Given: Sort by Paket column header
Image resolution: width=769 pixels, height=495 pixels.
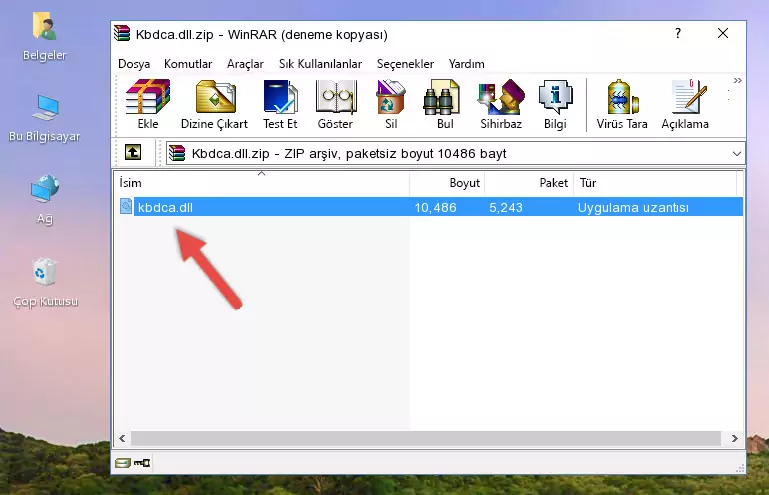Looking at the screenshot, I should pyautogui.click(x=529, y=183).
